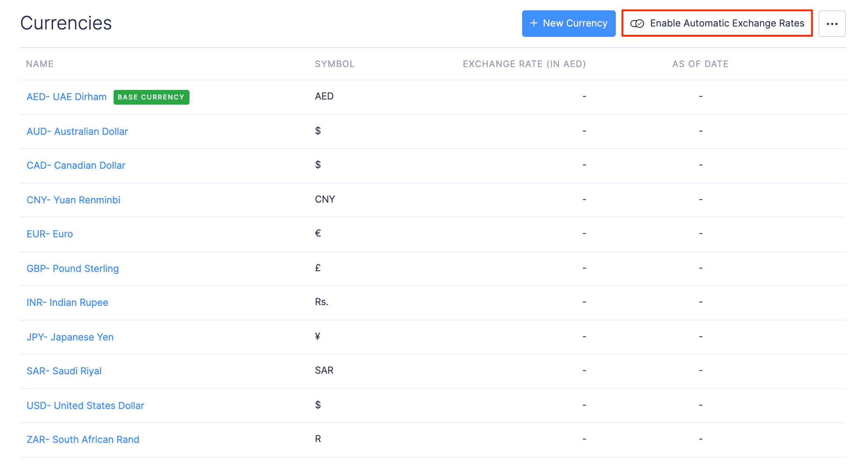Select INR- Indian Rupee entry
The height and width of the screenshot is (465, 868).
pyautogui.click(x=67, y=303)
